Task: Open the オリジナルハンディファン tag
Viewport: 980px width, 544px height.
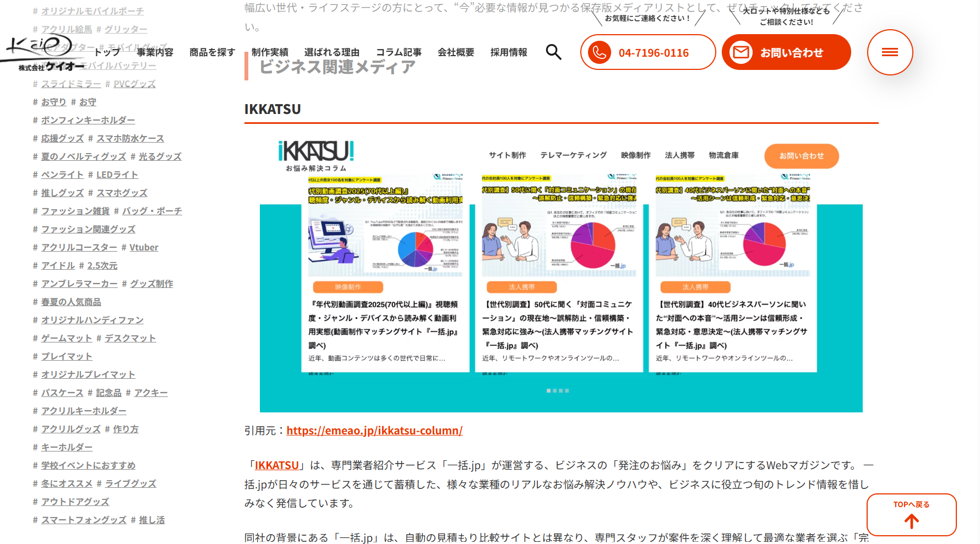Action: (x=92, y=320)
